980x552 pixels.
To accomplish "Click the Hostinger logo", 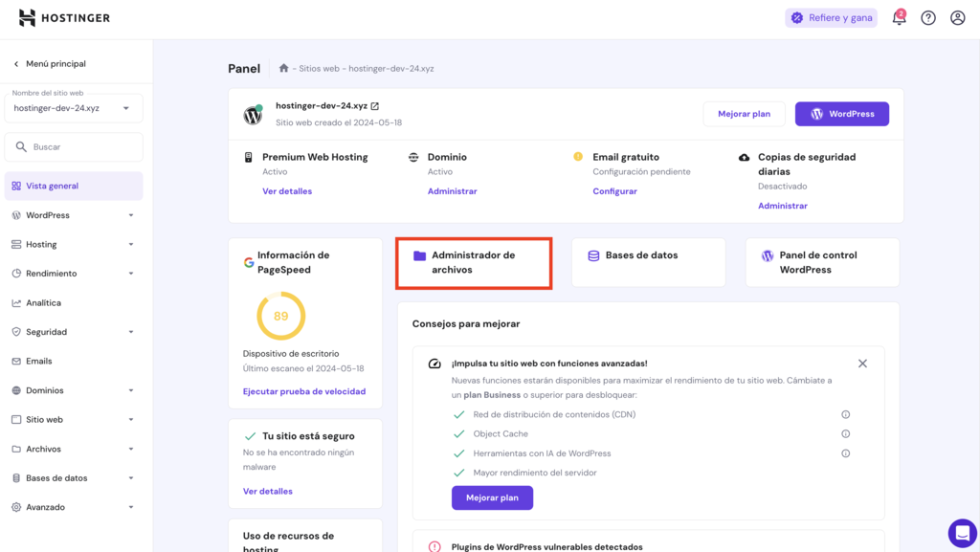I will pos(63,16).
